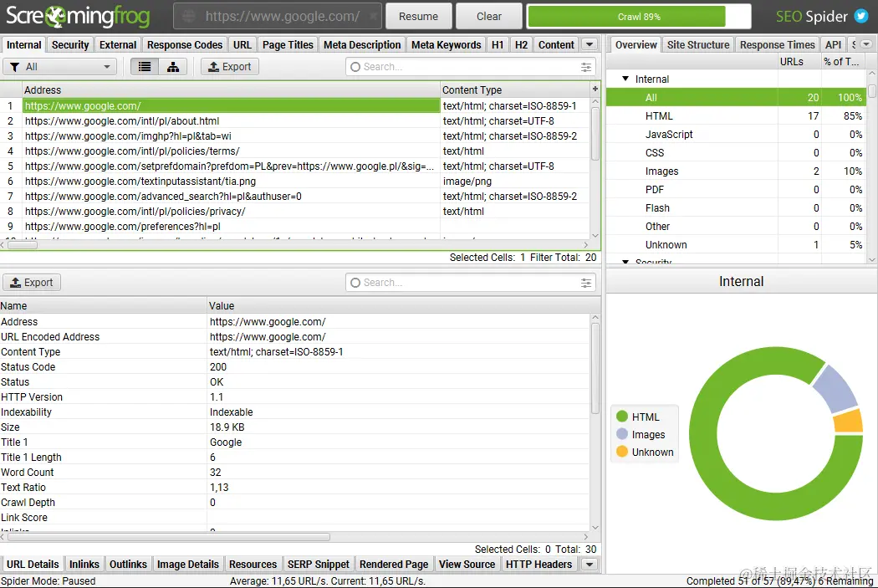Click the plus icon to add columns
The height and width of the screenshot is (588, 878).
pyautogui.click(x=595, y=89)
